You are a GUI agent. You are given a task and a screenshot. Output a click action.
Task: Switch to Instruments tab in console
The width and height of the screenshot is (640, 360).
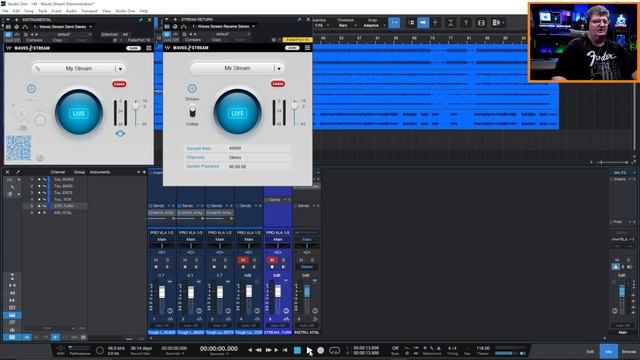[x=100, y=172]
